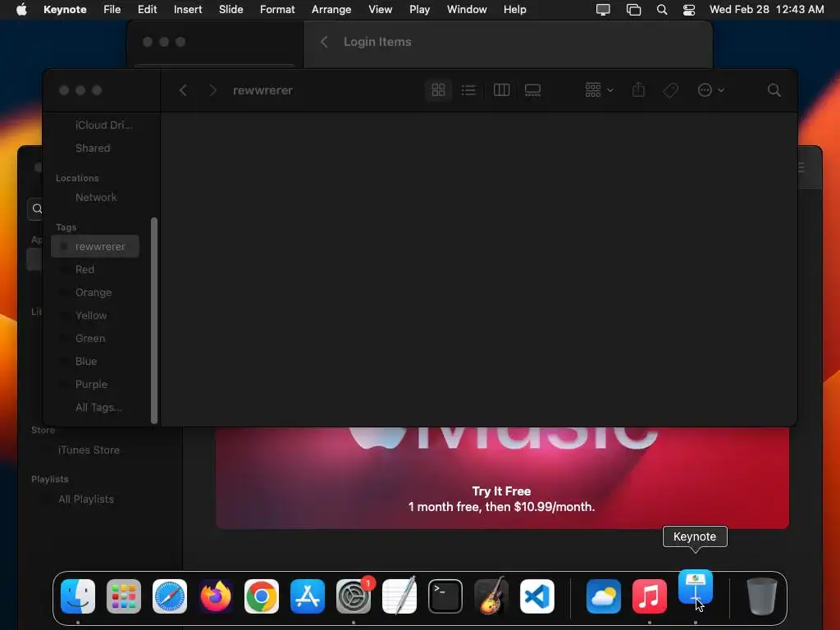Open Music from the Dock

pyautogui.click(x=650, y=596)
